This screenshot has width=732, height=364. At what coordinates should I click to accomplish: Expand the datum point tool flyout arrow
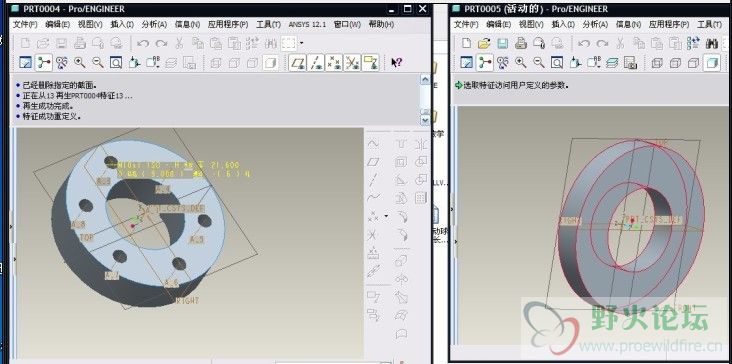tap(386, 216)
